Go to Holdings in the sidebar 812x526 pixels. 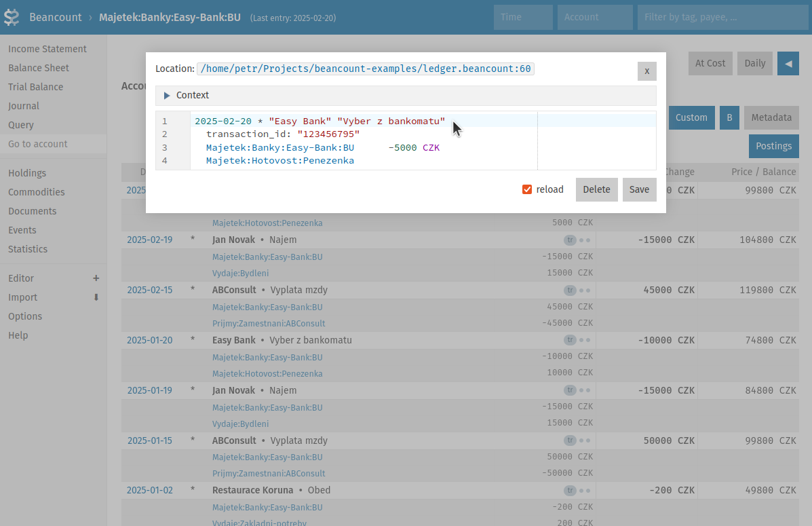tap(27, 173)
